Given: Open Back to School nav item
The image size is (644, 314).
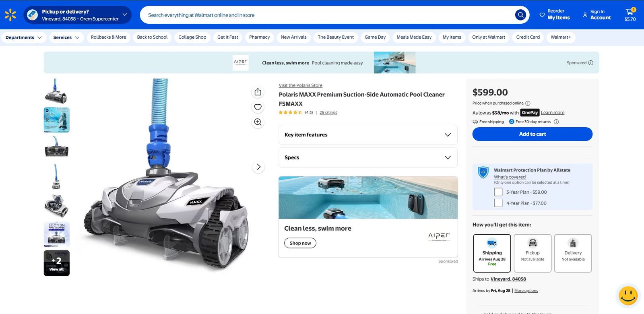Looking at the screenshot, I should 152,37.
